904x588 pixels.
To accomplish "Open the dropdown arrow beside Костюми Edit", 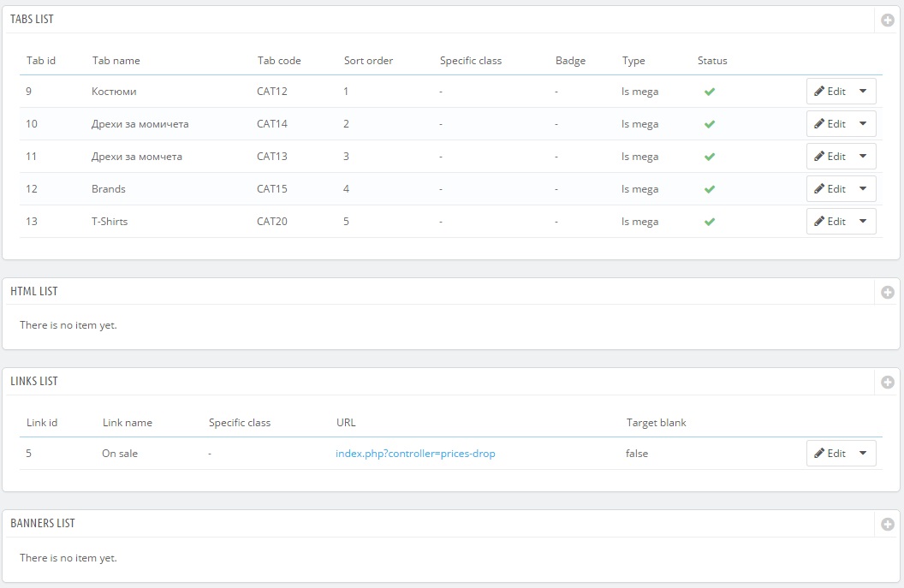I will (863, 92).
